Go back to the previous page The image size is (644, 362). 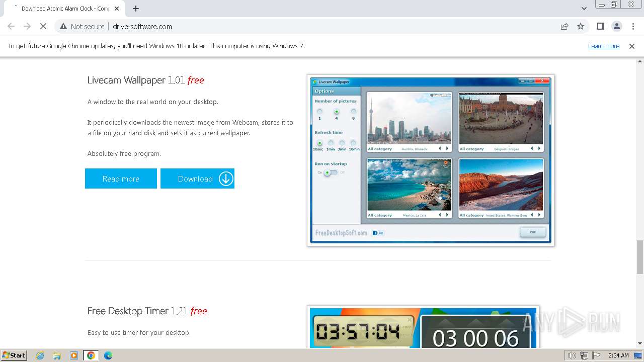(11, 26)
